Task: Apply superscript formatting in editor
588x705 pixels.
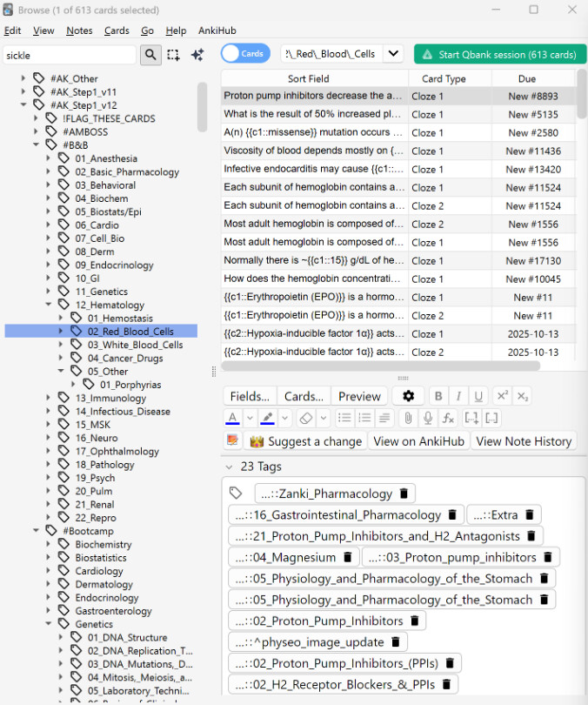Action: pyautogui.click(x=502, y=396)
